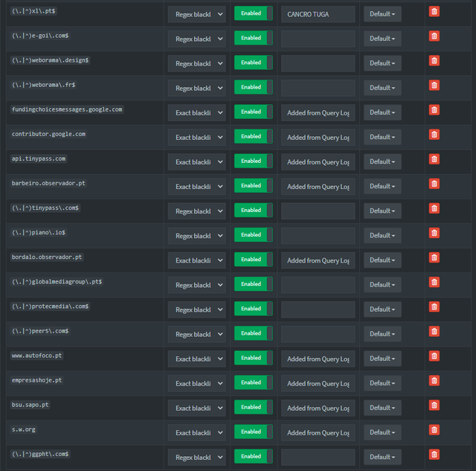Open Default group menu for xl\.pt$ entry
Image resolution: width=476 pixels, height=471 pixels.
(382, 14)
